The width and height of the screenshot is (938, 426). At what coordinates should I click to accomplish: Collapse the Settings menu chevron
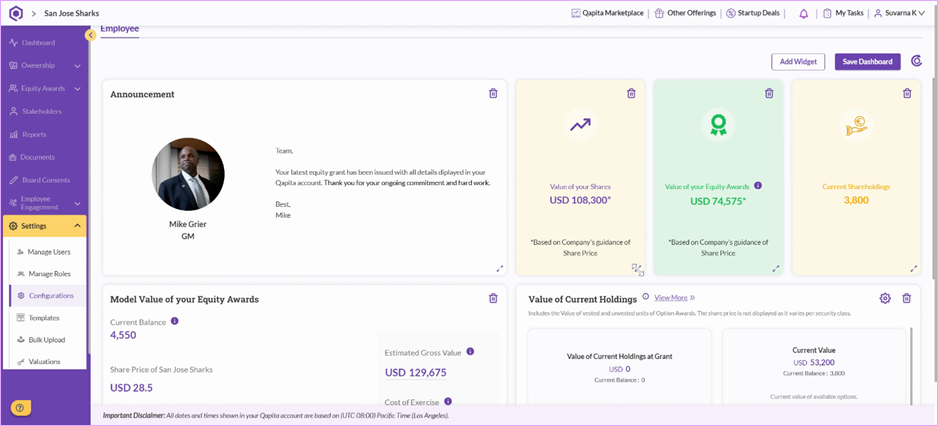pos(77,226)
